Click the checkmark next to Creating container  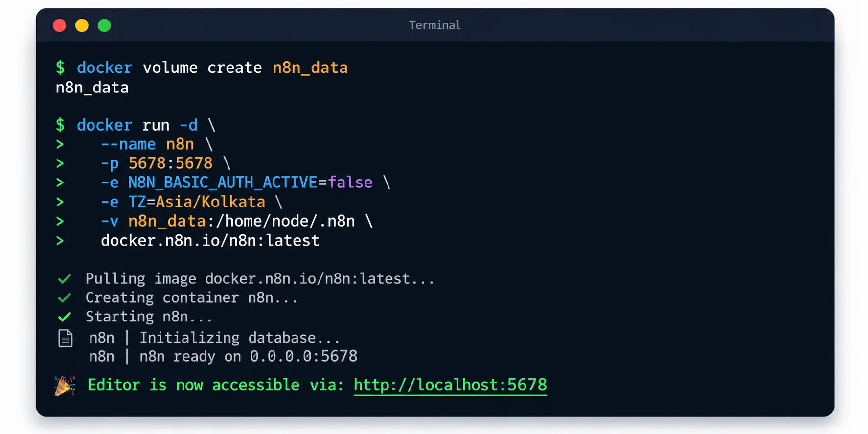click(64, 297)
